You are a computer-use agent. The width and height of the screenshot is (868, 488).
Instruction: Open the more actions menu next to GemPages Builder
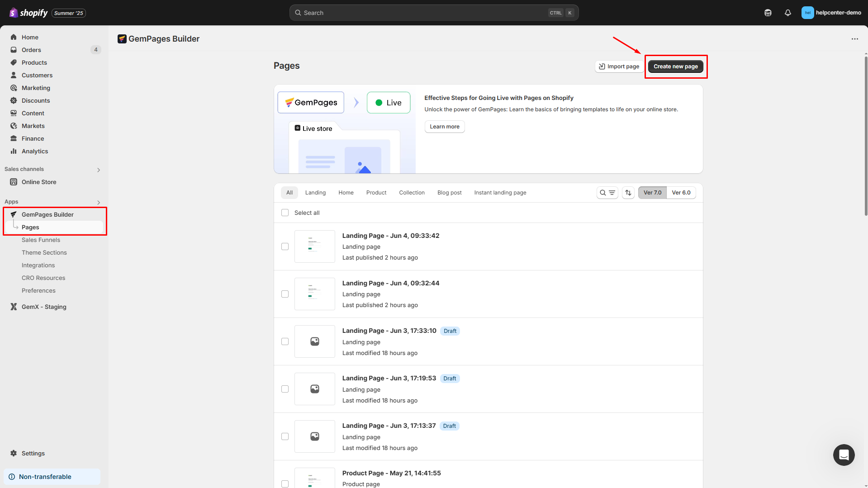(x=854, y=39)
